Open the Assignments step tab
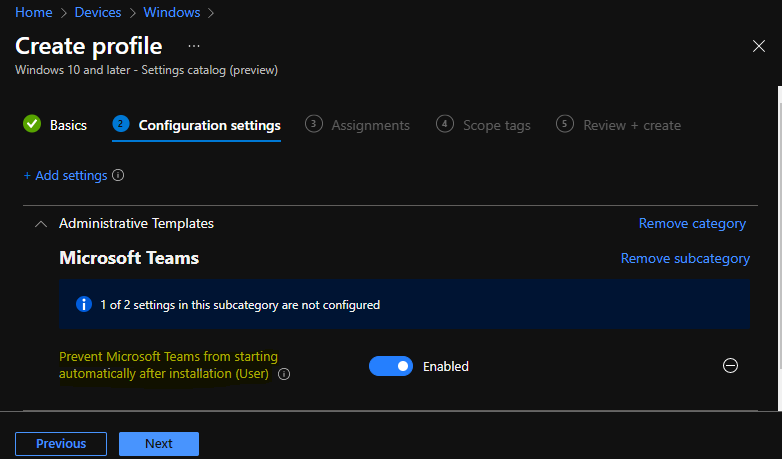 [x=357, y=125]
